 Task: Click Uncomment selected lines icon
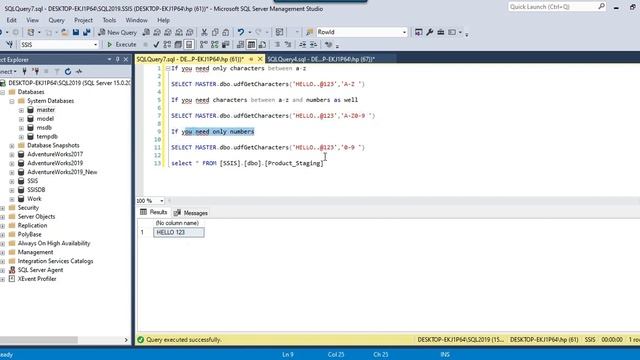288,44
